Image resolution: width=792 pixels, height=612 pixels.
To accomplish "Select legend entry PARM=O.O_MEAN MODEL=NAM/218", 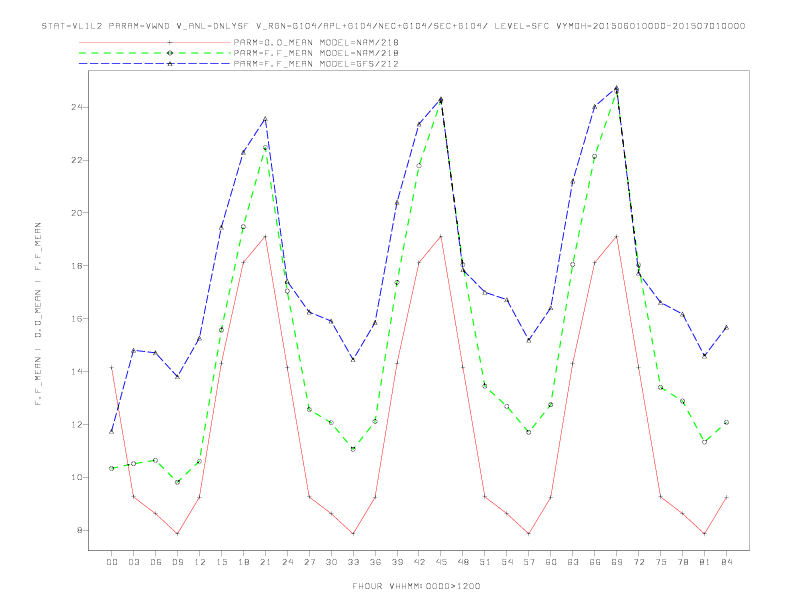I will [x=316, y=42].
